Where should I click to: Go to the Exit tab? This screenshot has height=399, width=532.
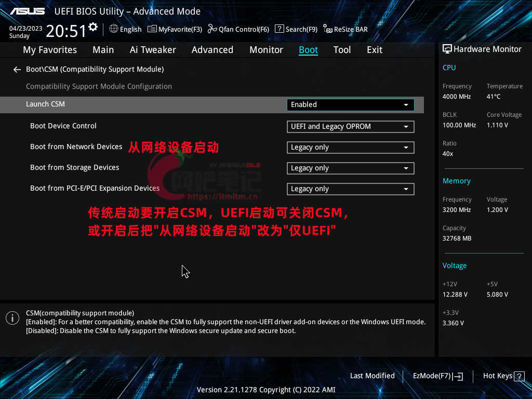(375, 50)
